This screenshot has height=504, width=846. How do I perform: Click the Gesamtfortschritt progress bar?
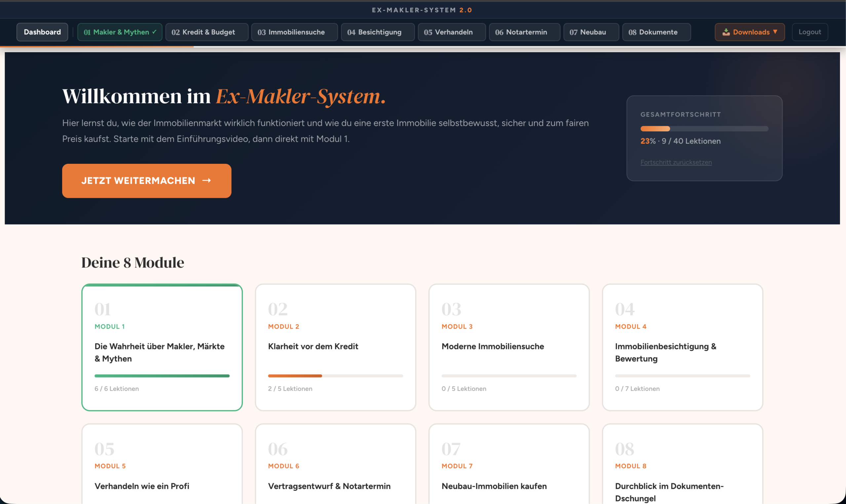tap(704, 129)
